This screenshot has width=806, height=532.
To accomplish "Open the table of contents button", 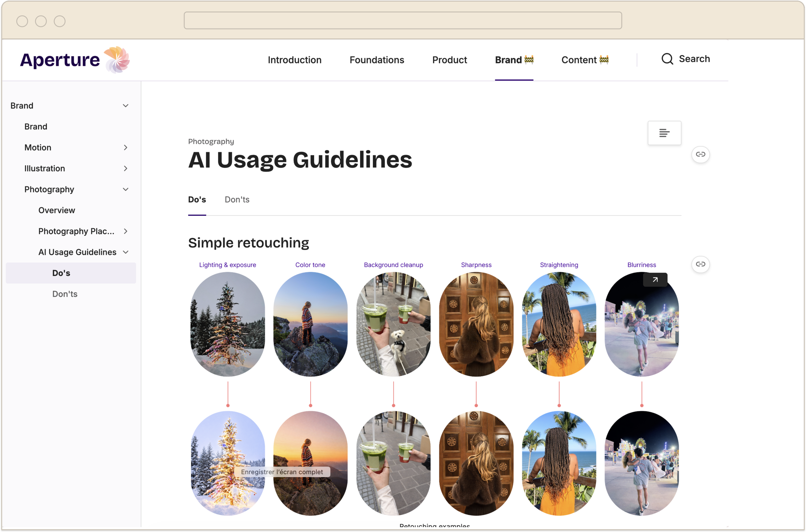I will click(664, 133).
